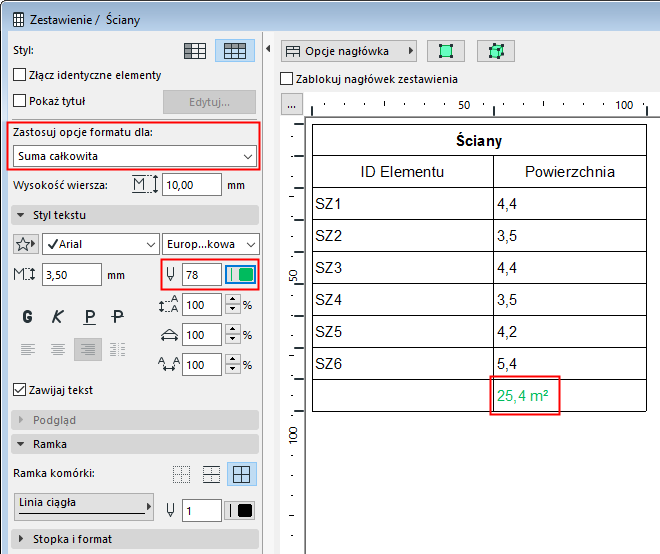Click the character width percent field

click(202, 335)
